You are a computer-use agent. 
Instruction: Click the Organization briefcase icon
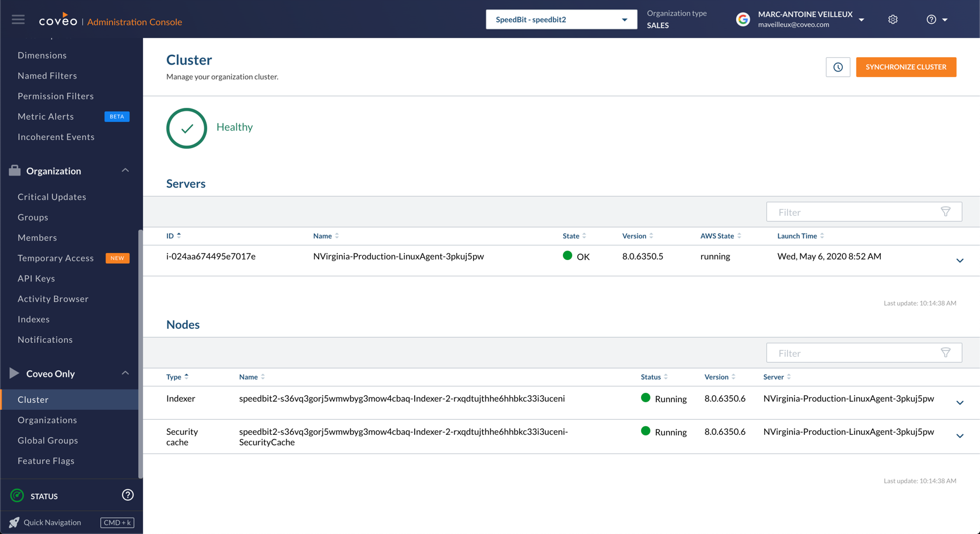(x=15, y=170)
